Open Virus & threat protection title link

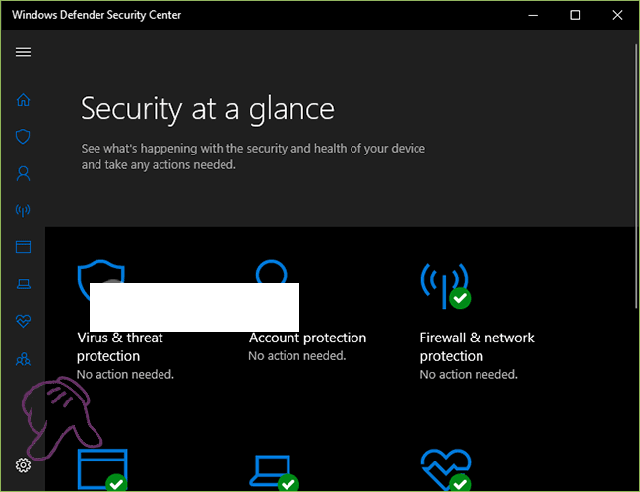[x=120, y=347]
